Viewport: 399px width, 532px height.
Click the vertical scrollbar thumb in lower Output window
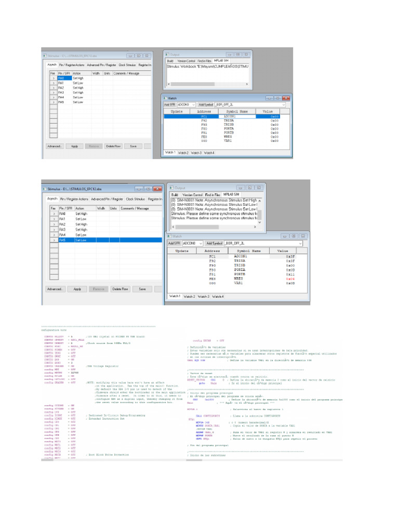[x=260, y=215]
